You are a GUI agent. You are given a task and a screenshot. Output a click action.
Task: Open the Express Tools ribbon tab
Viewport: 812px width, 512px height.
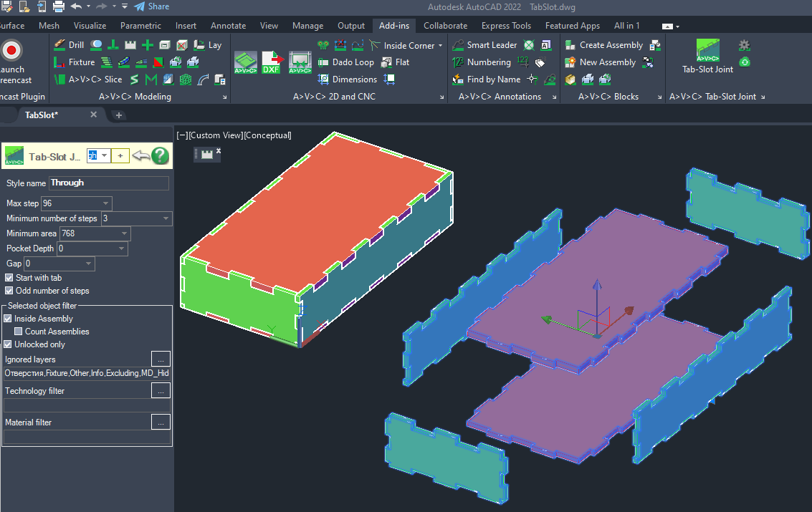[506, 25]
